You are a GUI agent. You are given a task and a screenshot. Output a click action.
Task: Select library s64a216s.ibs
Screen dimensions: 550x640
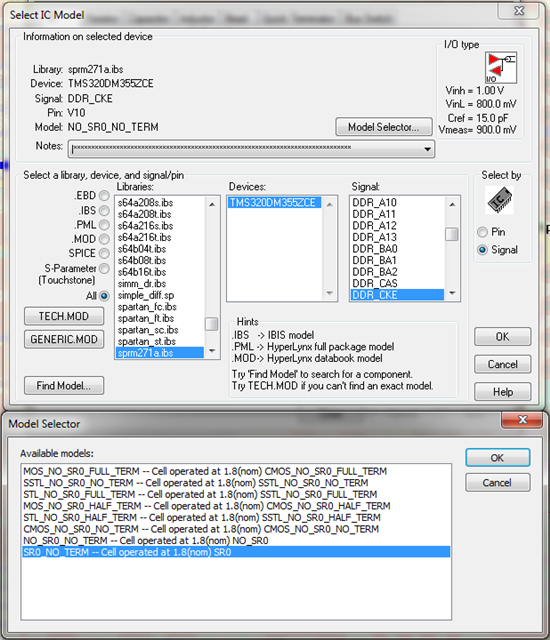point(160,225)
